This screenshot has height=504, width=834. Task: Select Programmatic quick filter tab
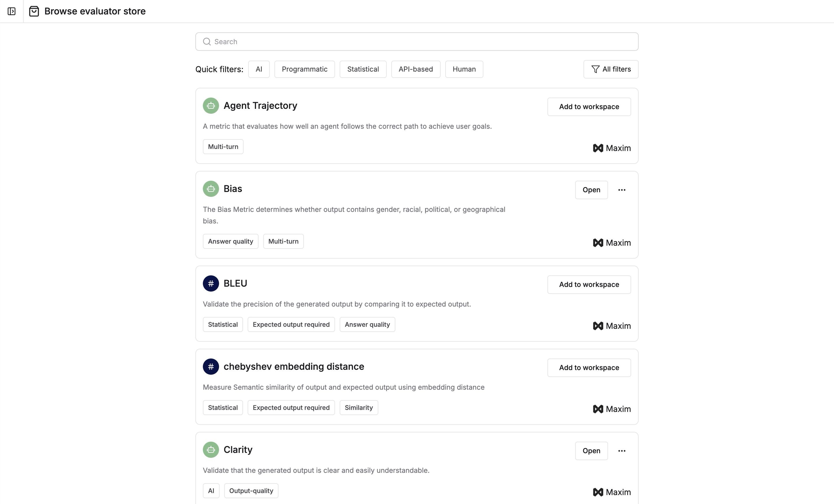[x=304, y=69]
